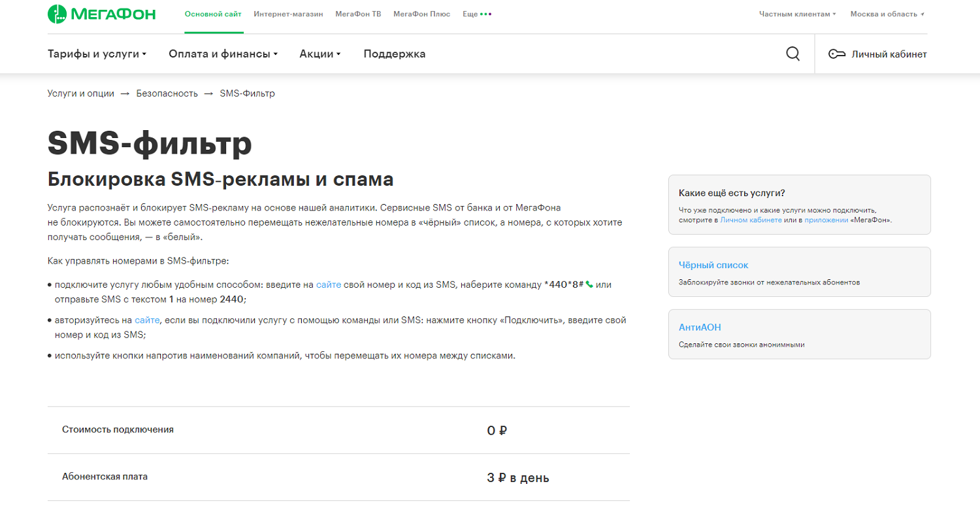
Task: Open the search magnifier icon
Action: pos(792,54)
